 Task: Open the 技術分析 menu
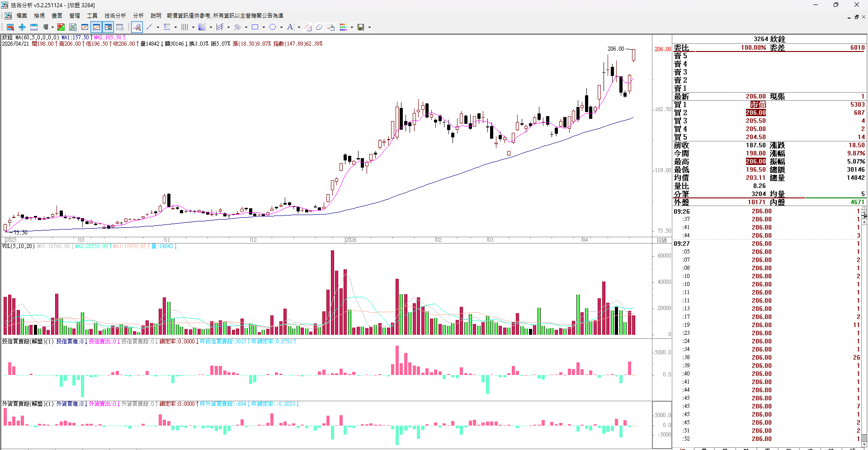115,16
